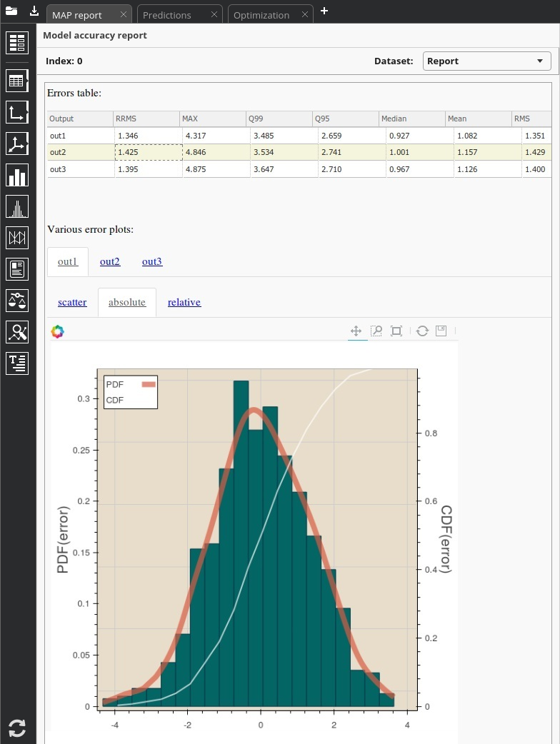
Task: Click the out1 MAX cell 4.317
Action: click(x=216, y=136)
